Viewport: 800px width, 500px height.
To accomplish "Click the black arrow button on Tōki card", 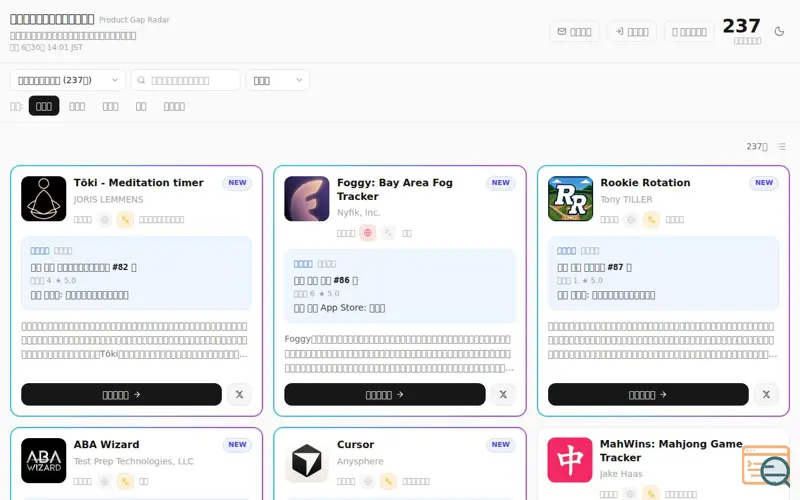I will click(x=121, y=394).
